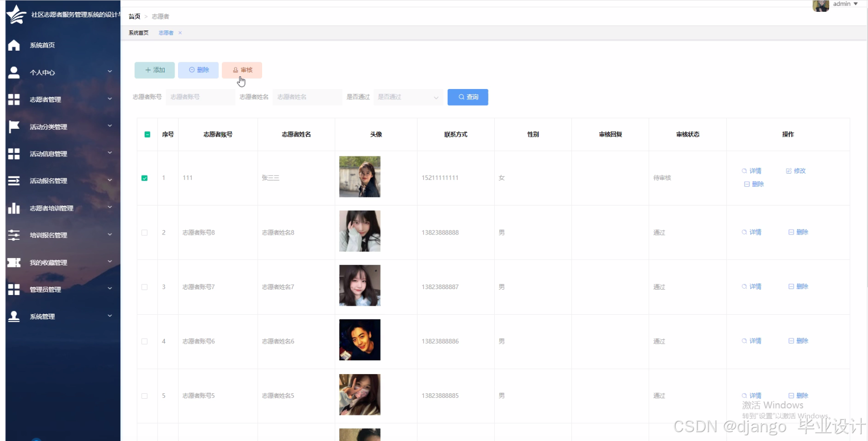868x441 pixels.
Task: Toggle the select-all checkbox in the table header
Action: click(x=147, y=134)
